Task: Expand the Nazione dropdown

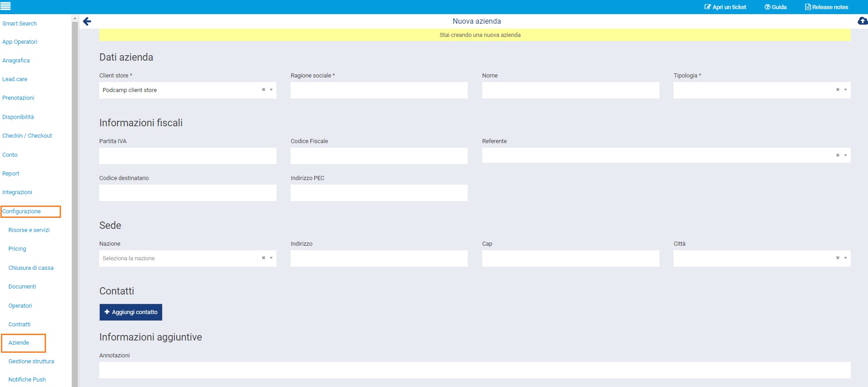Action: click(271, 258)
